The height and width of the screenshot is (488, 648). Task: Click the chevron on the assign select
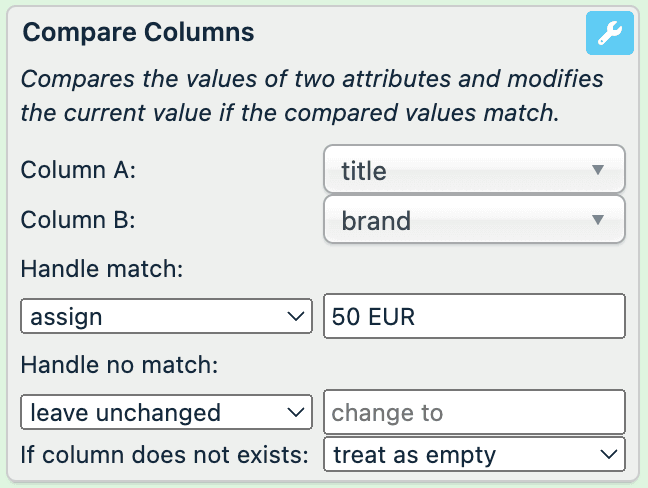click(x=295, y=317)
